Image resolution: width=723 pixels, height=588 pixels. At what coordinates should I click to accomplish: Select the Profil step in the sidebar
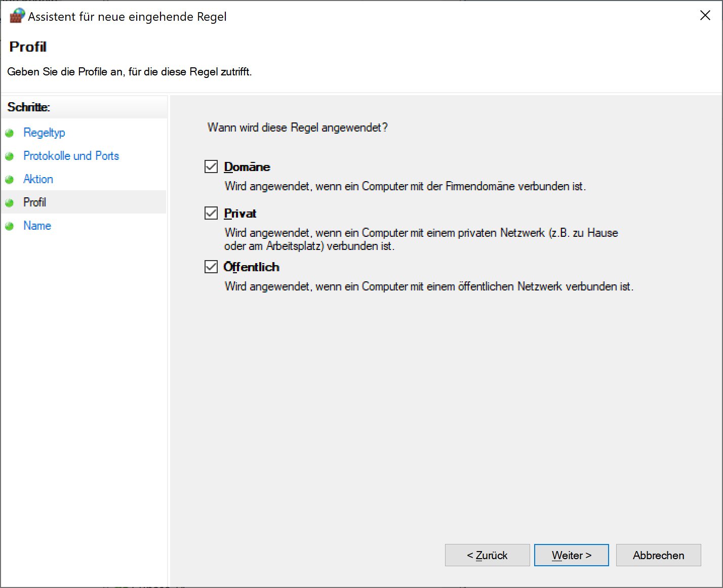(x=34, y=202)
